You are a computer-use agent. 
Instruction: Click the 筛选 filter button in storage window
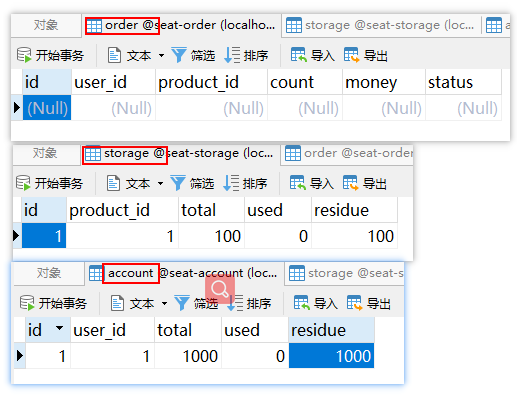point(192,183)
